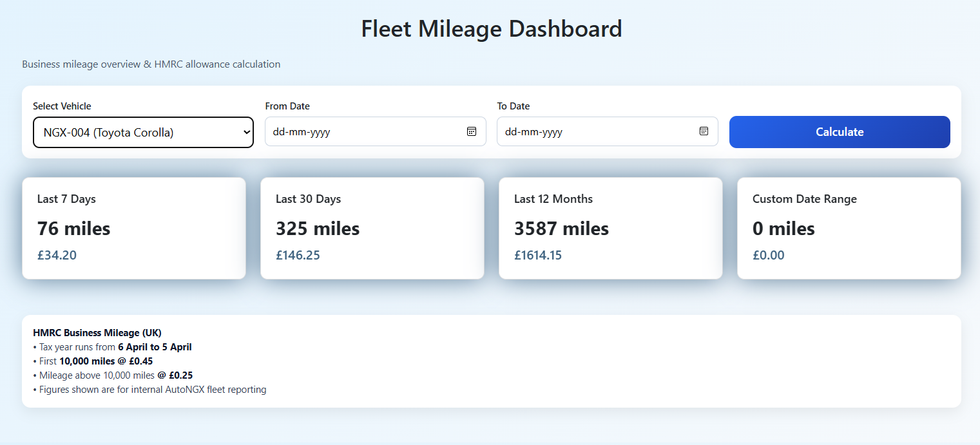Click the From Date text field
Screen dimensions: 980x445
tap(361, 131)
